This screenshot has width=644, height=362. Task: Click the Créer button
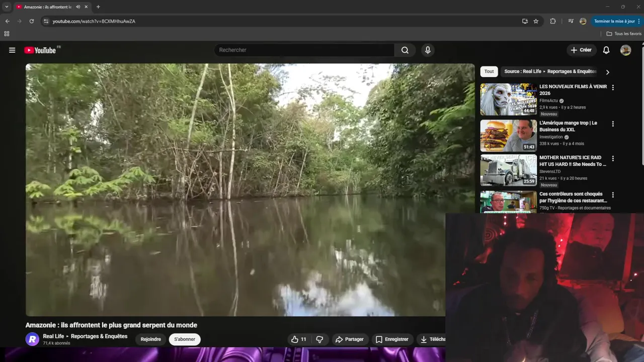pos(581,50)
